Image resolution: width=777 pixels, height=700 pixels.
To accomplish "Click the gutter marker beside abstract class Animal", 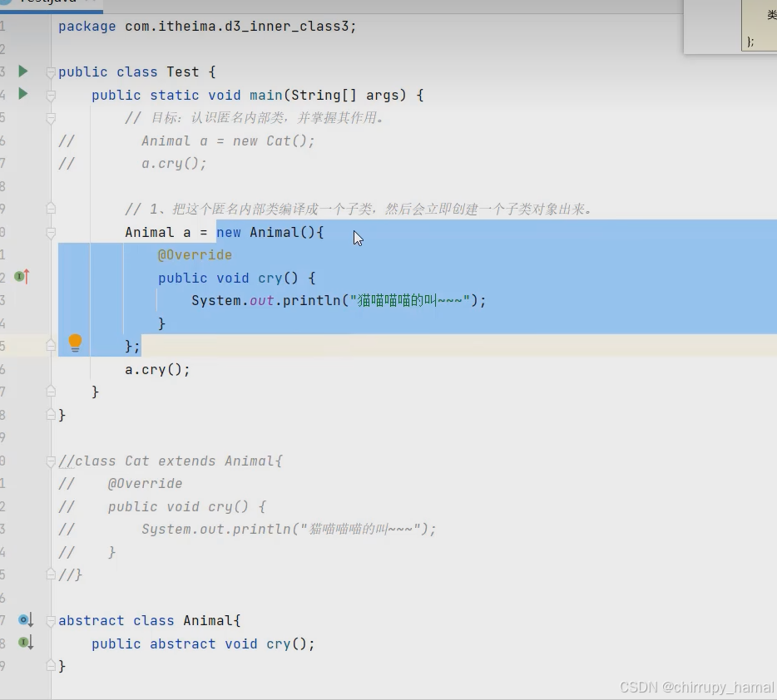I will coord(25,620).
